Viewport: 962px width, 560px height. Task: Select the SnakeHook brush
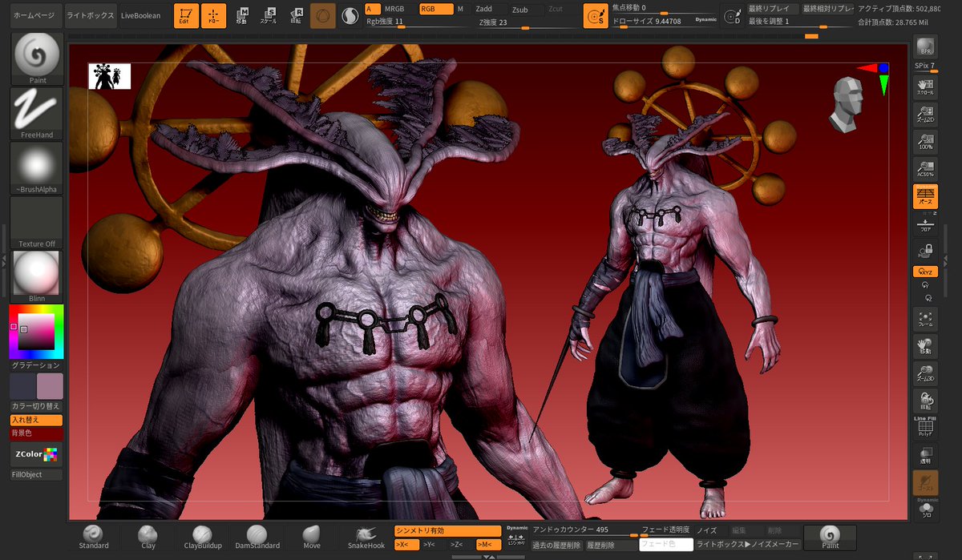coord(366,538)
